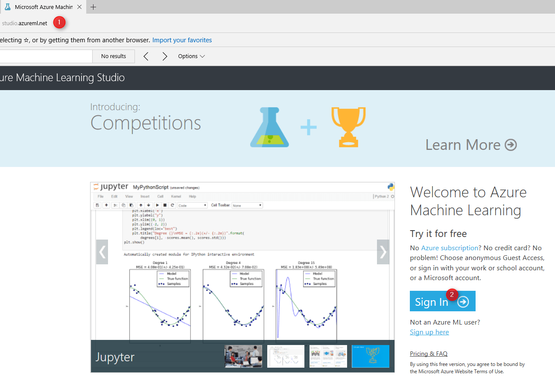Expand the Cell Toolbar dropdown set to None
This screenshot has width=555, height=392.
[x=248, y=205]
